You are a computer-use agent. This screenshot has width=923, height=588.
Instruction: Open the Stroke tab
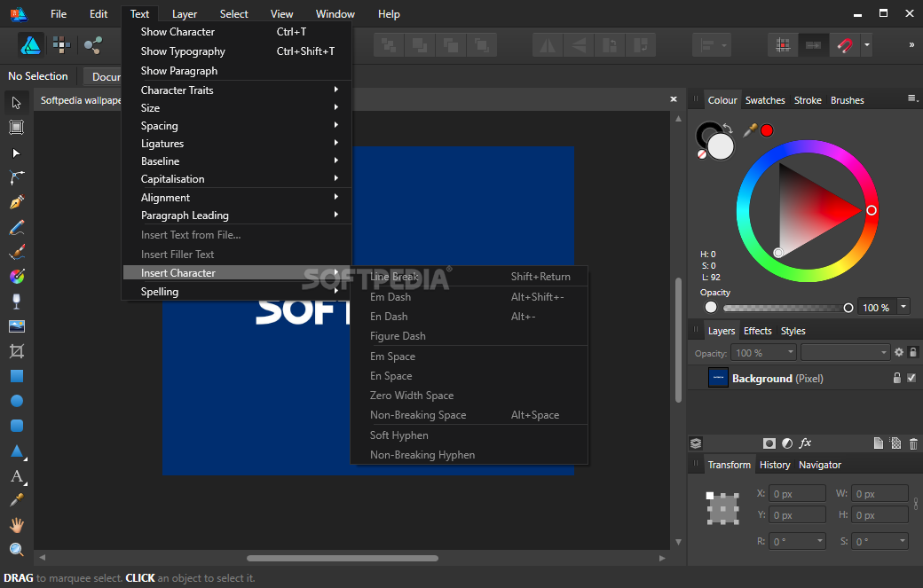(808, 100)
